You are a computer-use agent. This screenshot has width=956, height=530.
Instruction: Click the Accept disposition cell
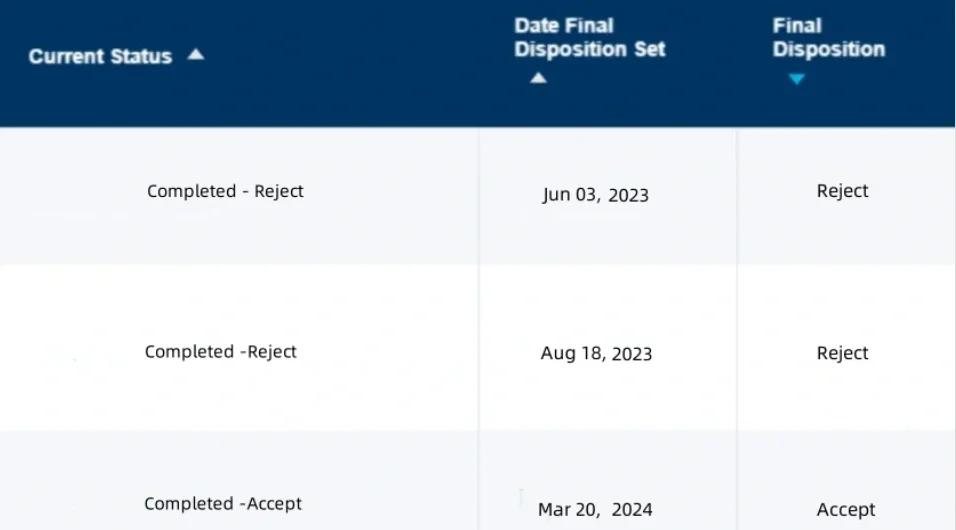(x=846, y=510)
